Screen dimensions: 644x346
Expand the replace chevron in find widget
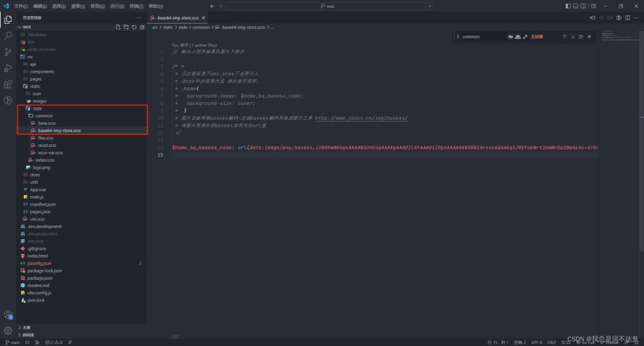(458, 37)
